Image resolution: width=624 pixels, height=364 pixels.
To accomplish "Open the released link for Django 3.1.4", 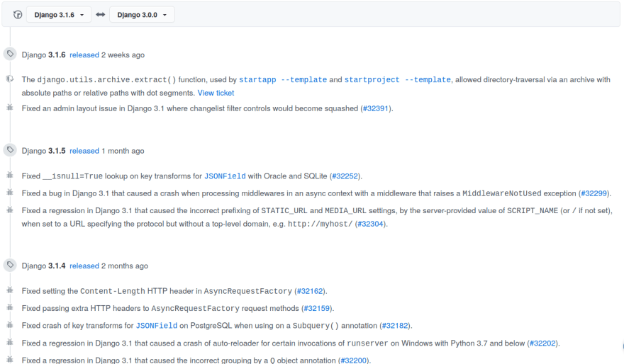I will [x=84, y=266].
